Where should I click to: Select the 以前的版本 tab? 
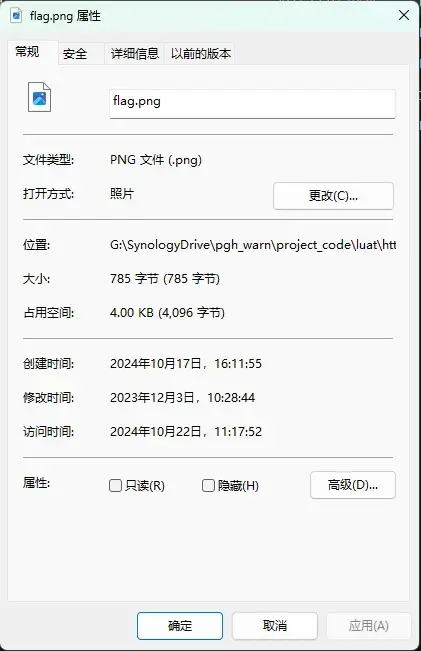coord(201,54)
